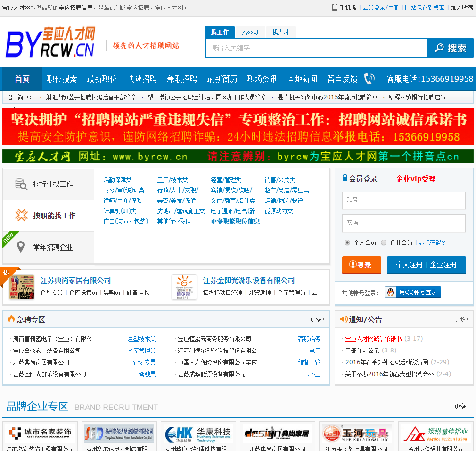
Task: Open 兼职招聘 in the navigation bar
Action: point(182,79)
